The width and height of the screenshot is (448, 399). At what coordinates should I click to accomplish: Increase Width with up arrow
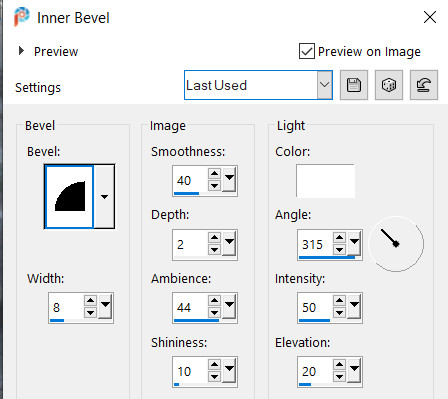[x=90, y=301]
